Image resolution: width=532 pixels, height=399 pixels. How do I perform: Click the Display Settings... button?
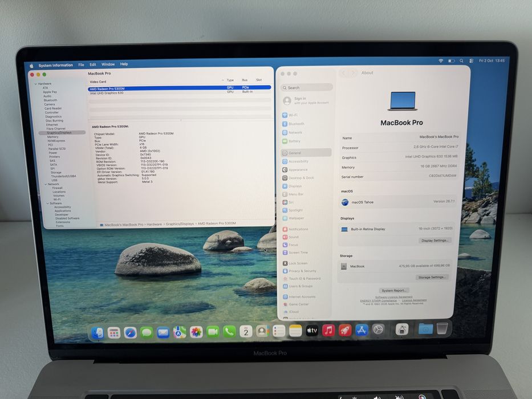pos(435,240)
